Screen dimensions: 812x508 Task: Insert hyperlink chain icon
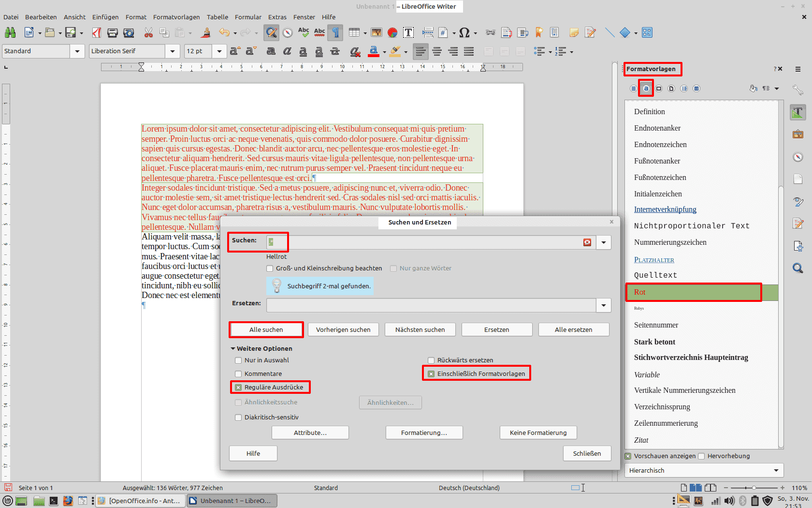tap(491, 32)
